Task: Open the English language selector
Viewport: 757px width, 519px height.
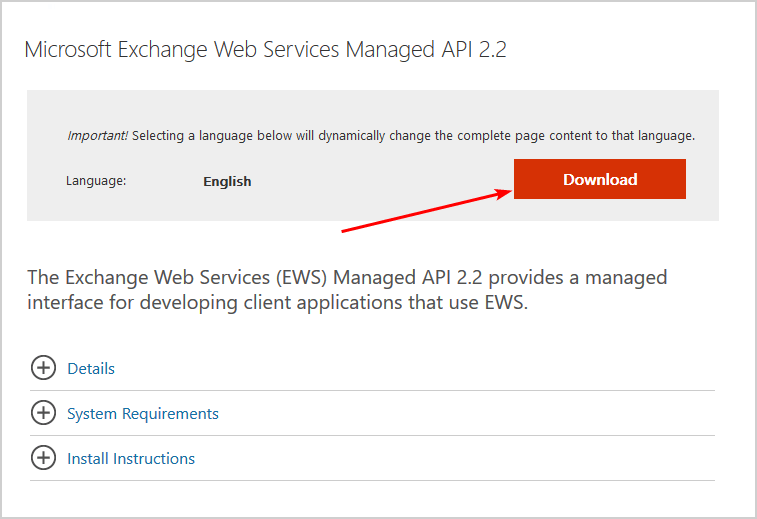Action: [227, 181]
